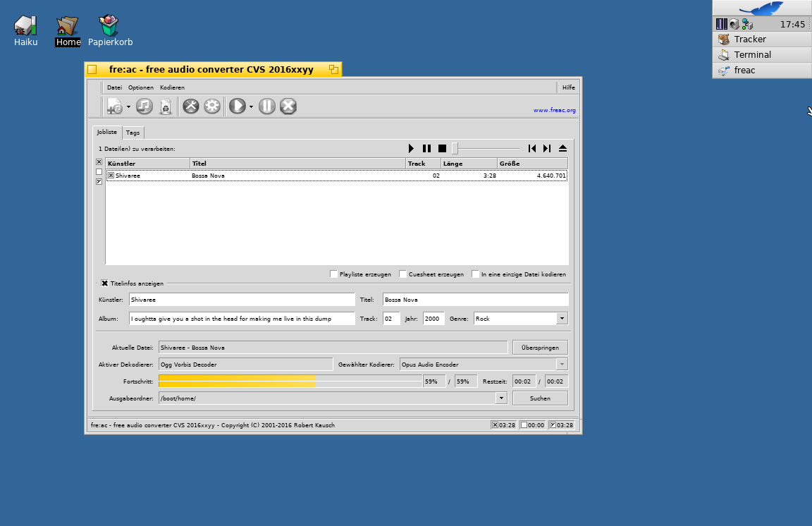This screenshot has width=812, height=526.
Task: Pause joblist playback
Action: coord(426,149)
